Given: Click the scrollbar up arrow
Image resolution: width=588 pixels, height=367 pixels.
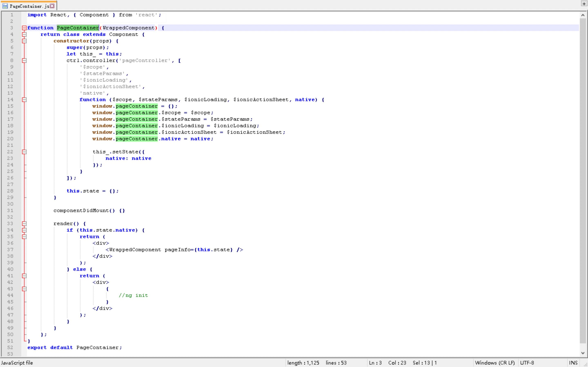Looking at the screenshot, I should (x=583, y=15).
